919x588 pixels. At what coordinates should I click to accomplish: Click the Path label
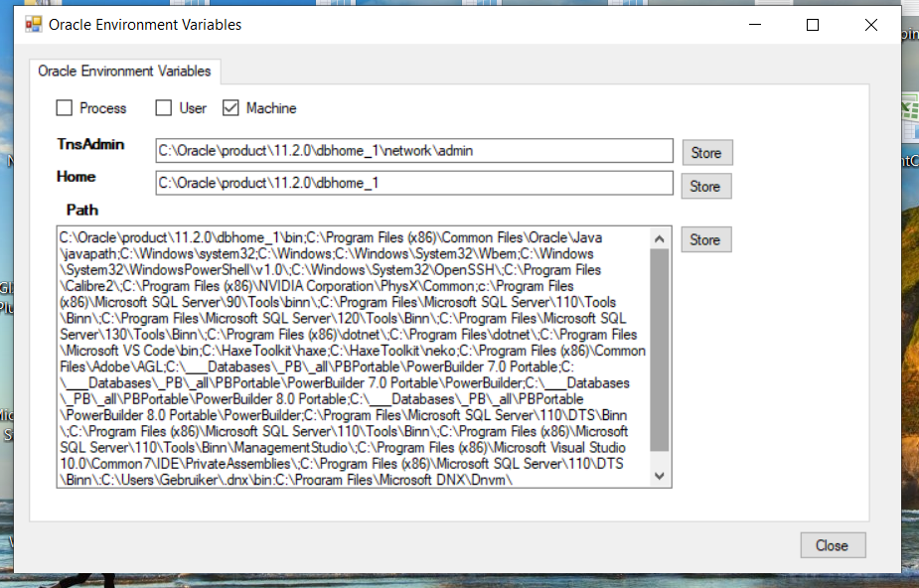(x=82, y=210)
